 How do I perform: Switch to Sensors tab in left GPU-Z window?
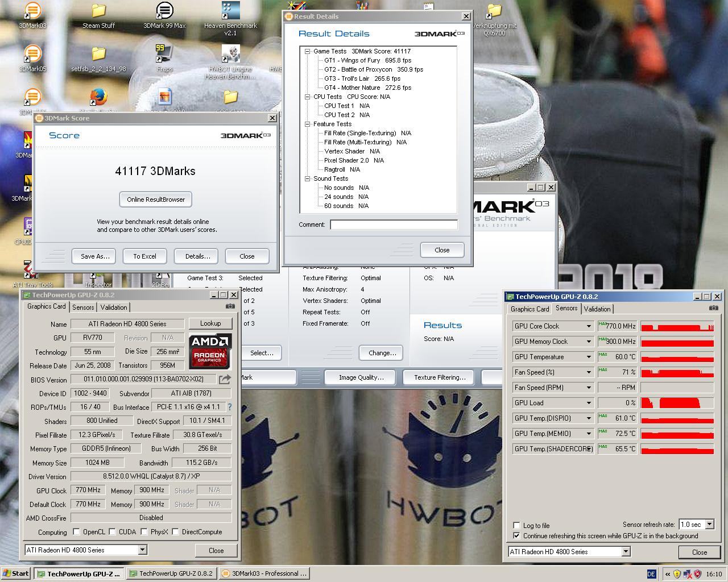[x=83, y=307]
